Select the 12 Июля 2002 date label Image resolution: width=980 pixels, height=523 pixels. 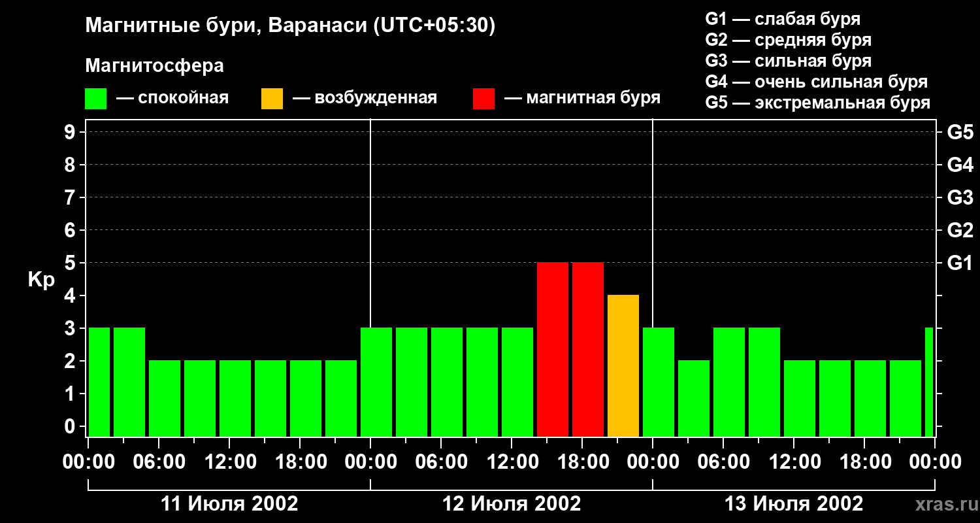pos(512,504)
